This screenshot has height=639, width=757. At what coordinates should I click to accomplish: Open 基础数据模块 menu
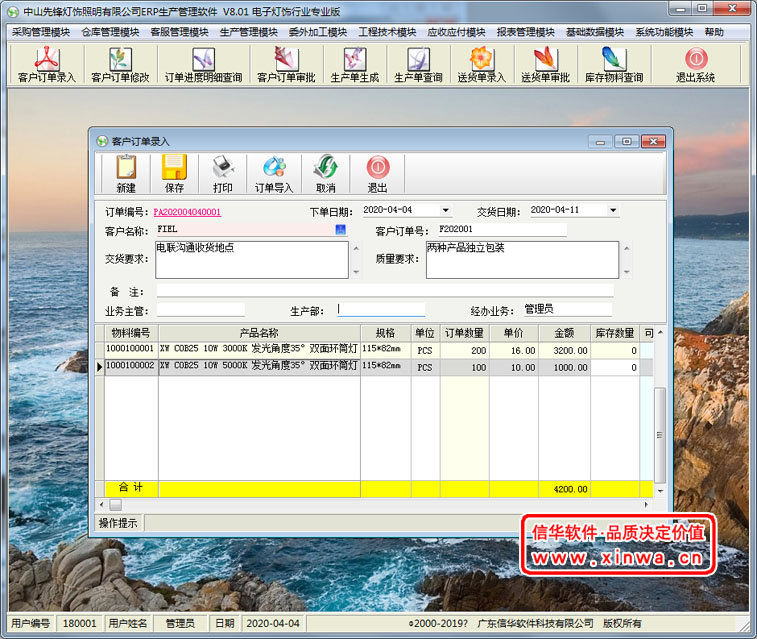pyautogui.click(x=595, y=32)
